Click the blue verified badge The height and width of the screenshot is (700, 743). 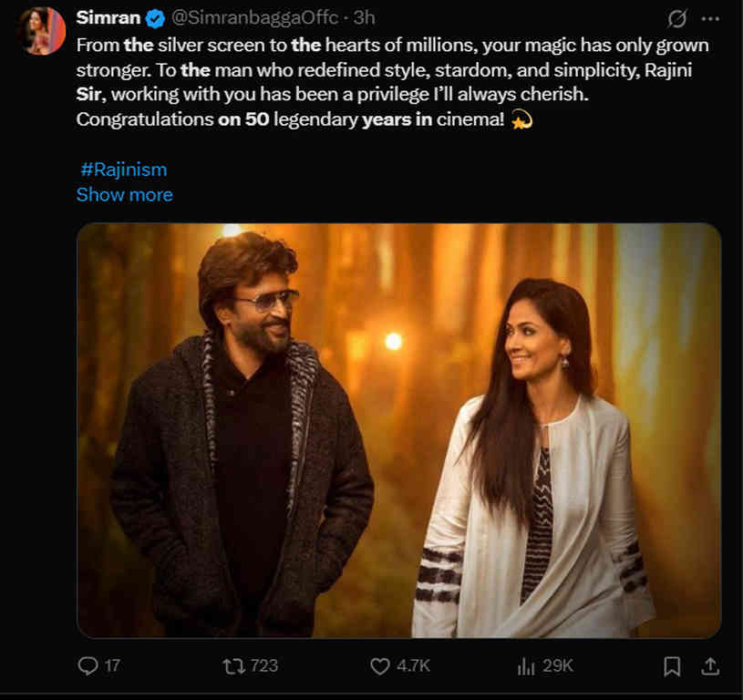point(155,18)
